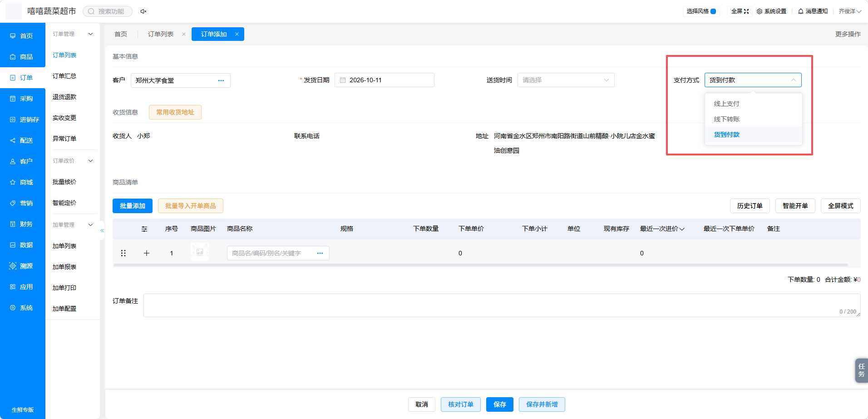Image resolution: width=868 pixels, height=419 pixels.
Task: Switch to the 首页 tab
Action: [x=121, y=34]
